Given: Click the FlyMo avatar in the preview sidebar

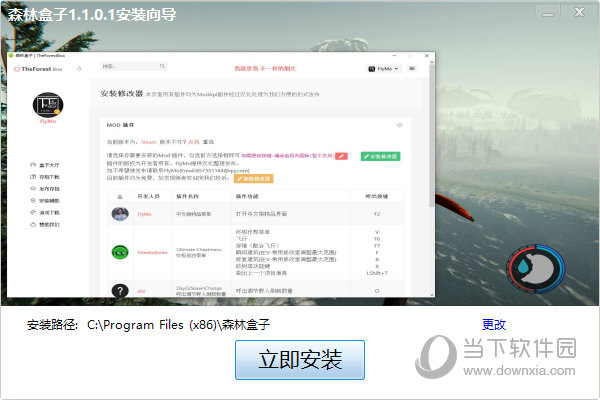Looking at the screenshot, I should tap(48, 105).
